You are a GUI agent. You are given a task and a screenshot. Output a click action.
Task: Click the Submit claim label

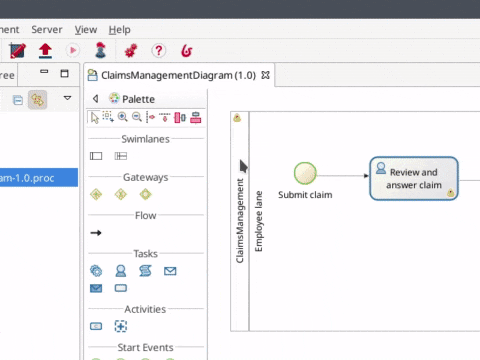point(305,195)
